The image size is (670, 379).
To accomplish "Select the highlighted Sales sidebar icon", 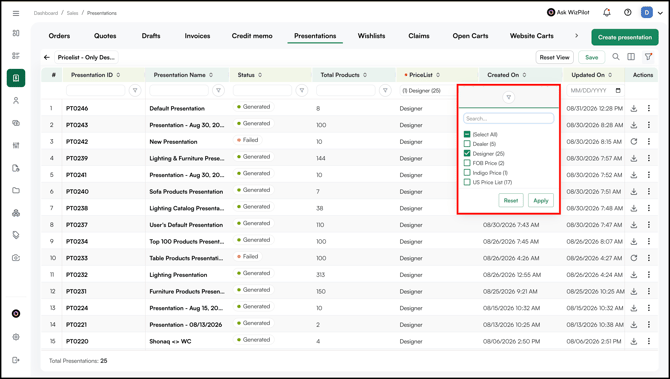I will [x=16, y=78].
